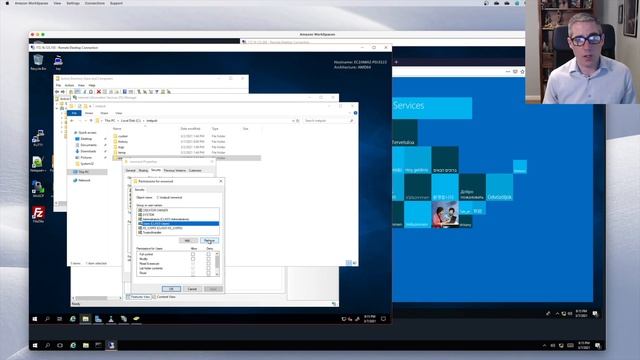
Task: Click inner Windows Start button
Action: click(35, 319)
